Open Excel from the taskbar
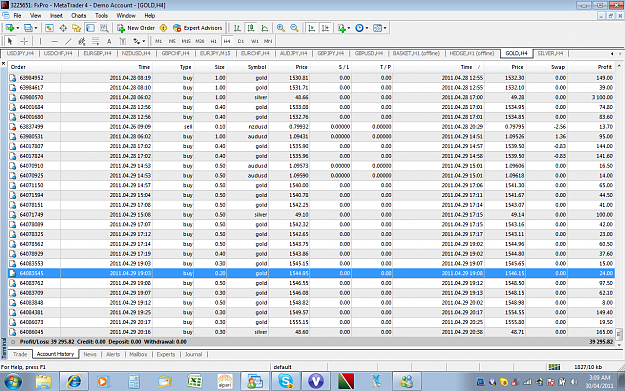Screen dimensions: 625x391 click(x=195, y=382)
